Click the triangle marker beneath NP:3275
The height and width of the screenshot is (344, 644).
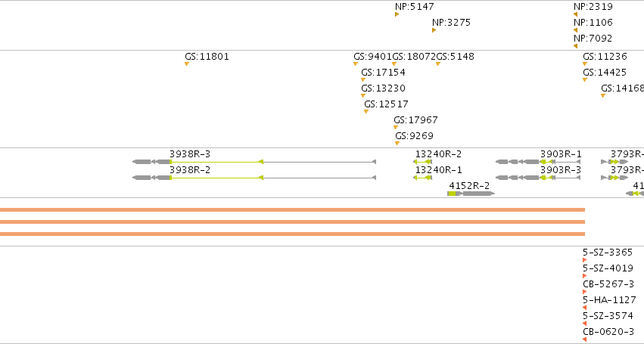[x=434, y=30]
